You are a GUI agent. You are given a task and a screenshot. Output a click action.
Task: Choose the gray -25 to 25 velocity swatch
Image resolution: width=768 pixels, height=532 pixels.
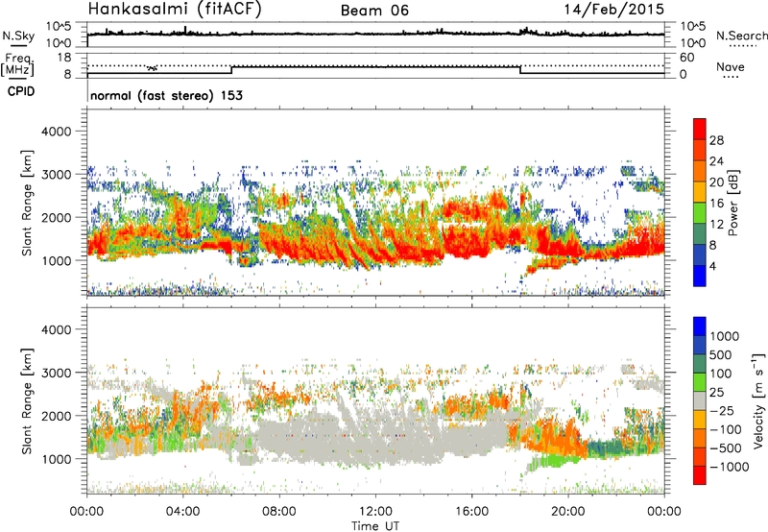(x=700, y=400)
